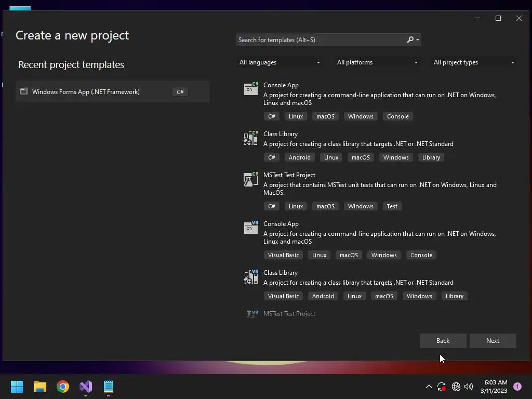Click the Back button

point(443,341)
